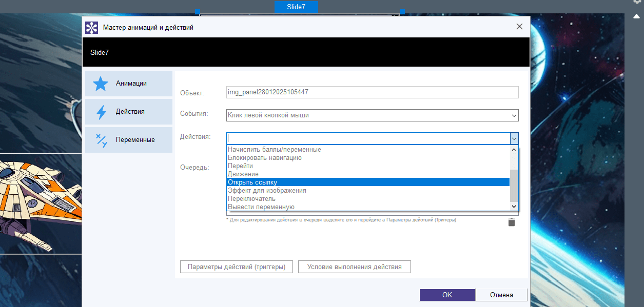644x307 pixels.
Task: Select the Движение action
Action: coord(368,174)
